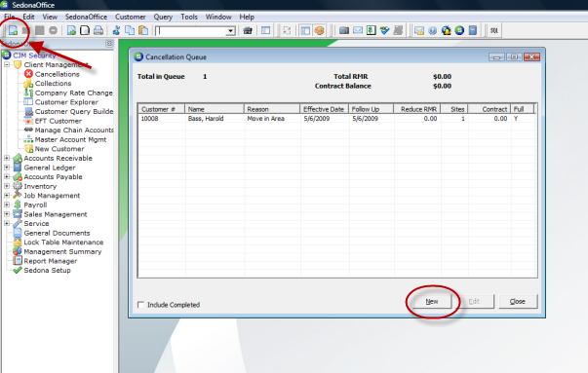Click the SQL toolbar button
This screenshot has width=588, height=373.
[x=493, y=30]
